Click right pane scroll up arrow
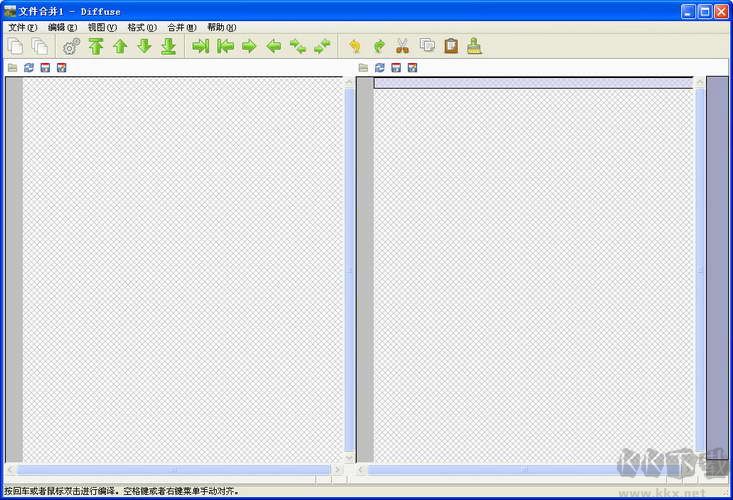The width and height of the screenshot is (733, 500). [x=700, y=82]
